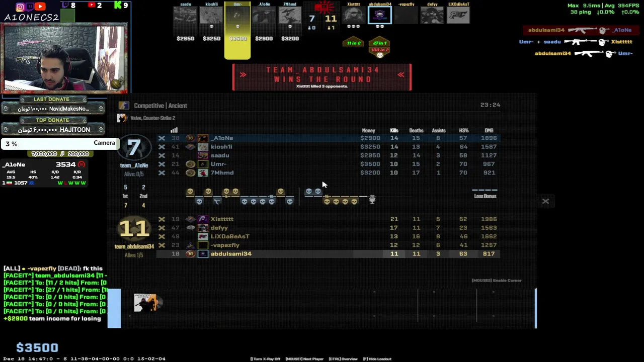The height and width of the screenshot is (362, 644).
Task: Select abdulsami34's highlighted avatar in the top HUD
Action: [x=380, y=15]
